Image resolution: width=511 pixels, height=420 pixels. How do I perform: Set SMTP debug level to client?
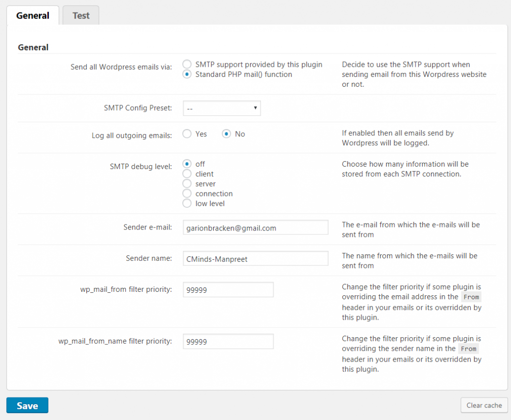(x=187, y=174)
